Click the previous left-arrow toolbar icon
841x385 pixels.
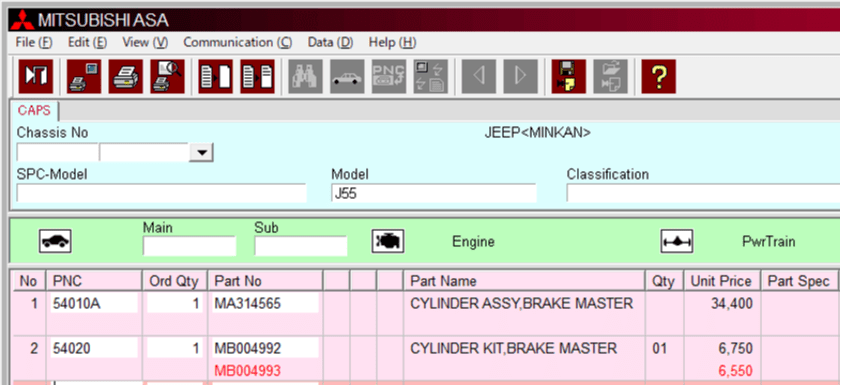[x=479, y=76]
